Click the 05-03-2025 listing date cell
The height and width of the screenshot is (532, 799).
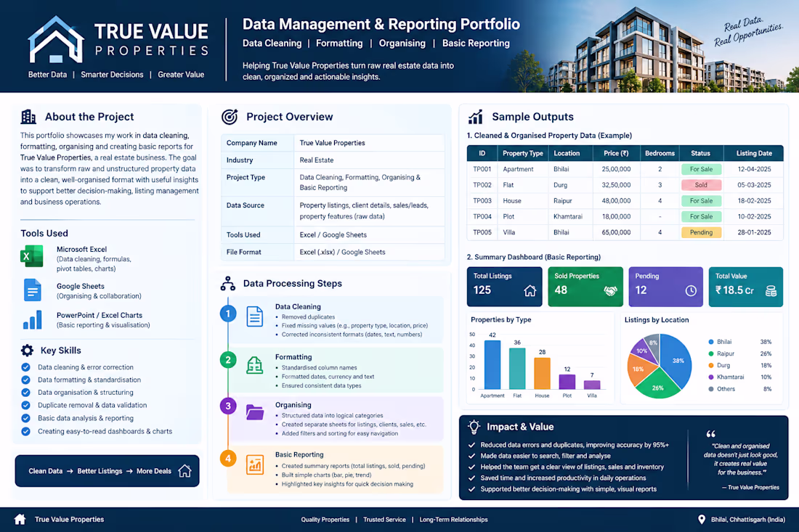click(x=754, y=185)
